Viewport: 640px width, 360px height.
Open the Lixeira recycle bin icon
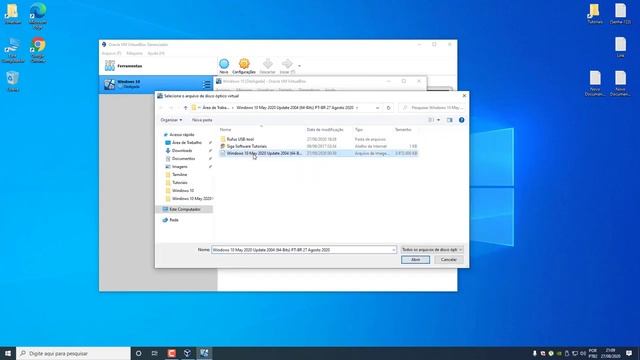pos(13,81)
